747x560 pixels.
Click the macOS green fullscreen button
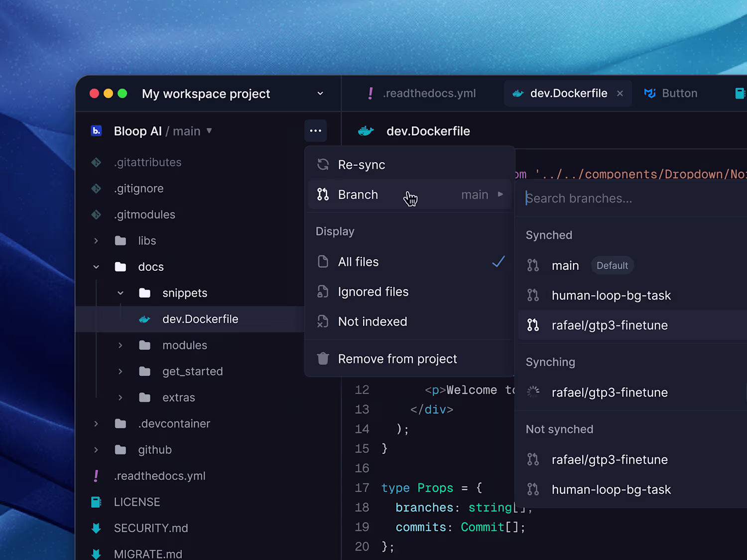123,94
